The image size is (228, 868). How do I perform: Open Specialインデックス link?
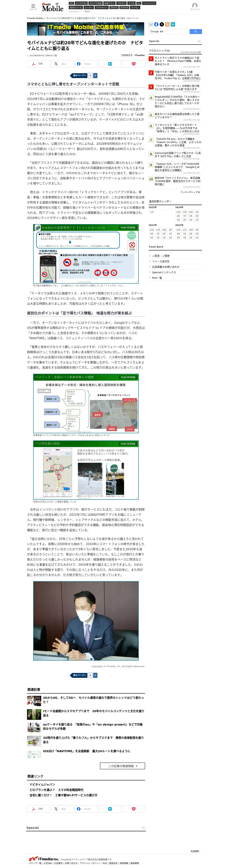point(164,272)
